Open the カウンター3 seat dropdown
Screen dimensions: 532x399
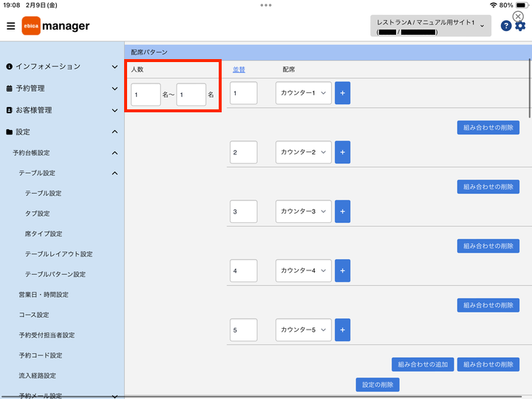click(304, 211)
